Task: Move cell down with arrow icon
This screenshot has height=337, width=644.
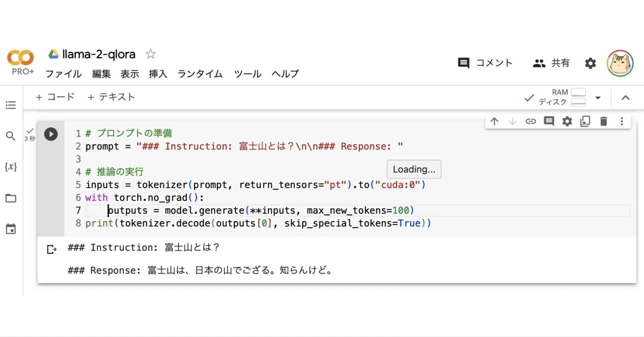Action: click(x=513, y=121)
